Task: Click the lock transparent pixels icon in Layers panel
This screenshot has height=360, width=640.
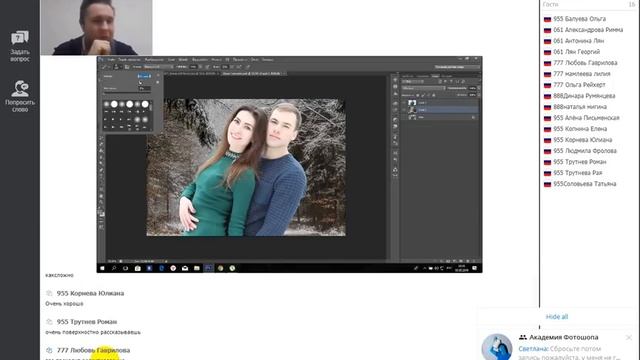Action: pos(418,95)
